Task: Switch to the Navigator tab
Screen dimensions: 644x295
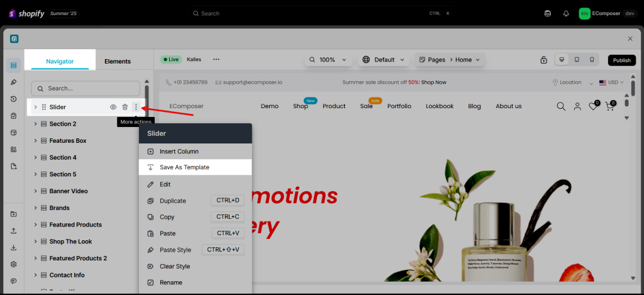Action: click(x=60, y=61)
